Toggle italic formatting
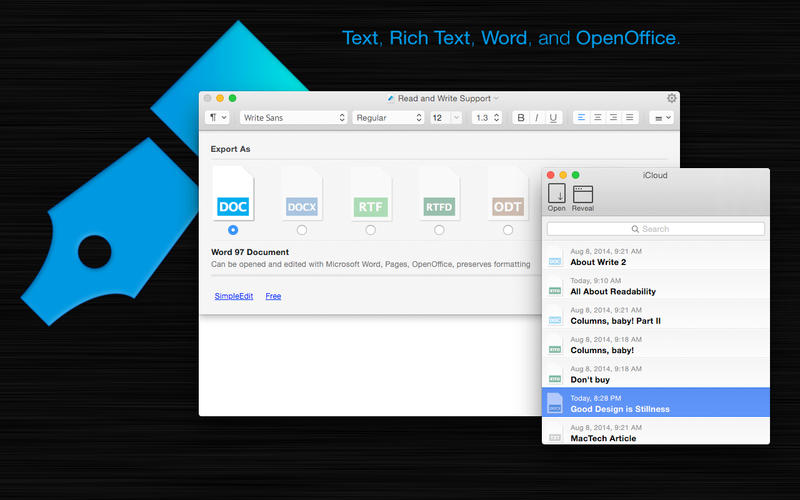 pyautogui.click(x=537, y=117)
